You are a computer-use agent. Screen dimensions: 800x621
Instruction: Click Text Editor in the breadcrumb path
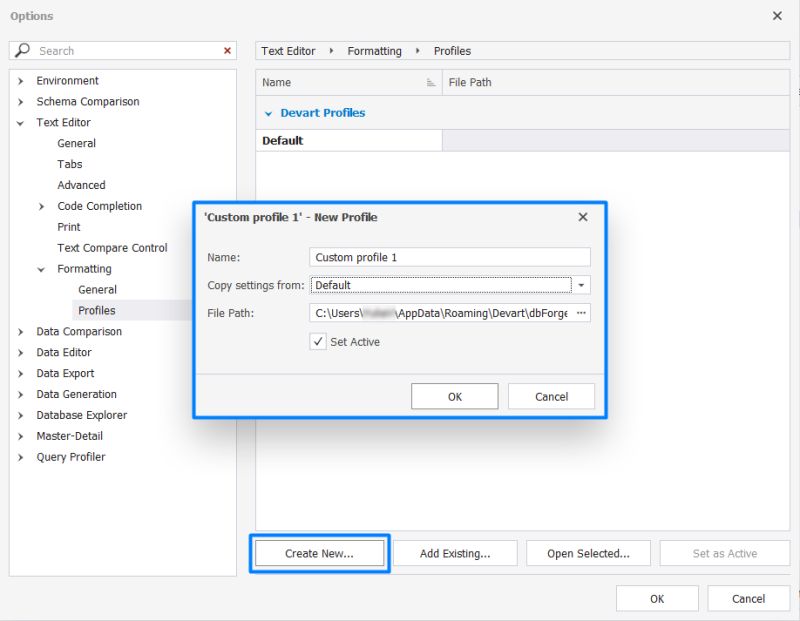pyautogui.click(x=290, y=51)
